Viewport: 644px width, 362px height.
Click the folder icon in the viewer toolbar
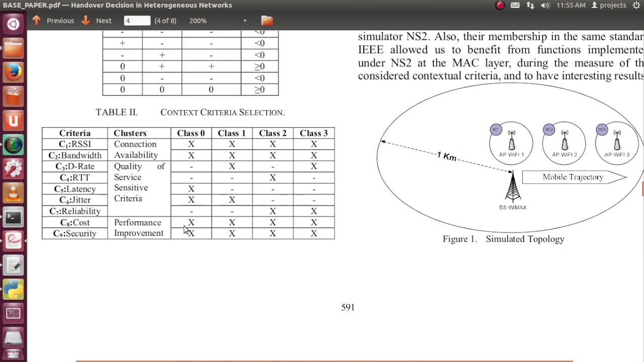tap(267, 21)
